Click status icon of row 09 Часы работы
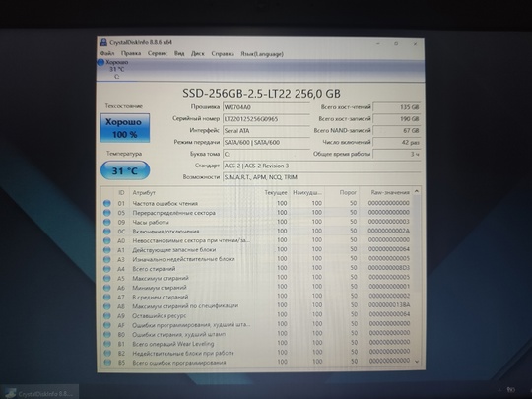The width and height of the screenshot is (532, 399). tap(106, 222)
